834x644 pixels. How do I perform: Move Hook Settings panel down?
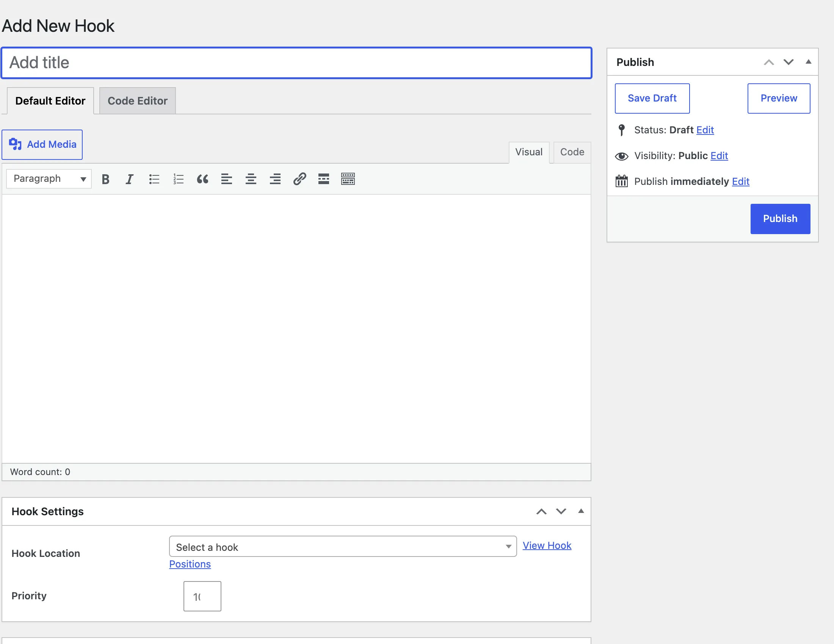561,512
